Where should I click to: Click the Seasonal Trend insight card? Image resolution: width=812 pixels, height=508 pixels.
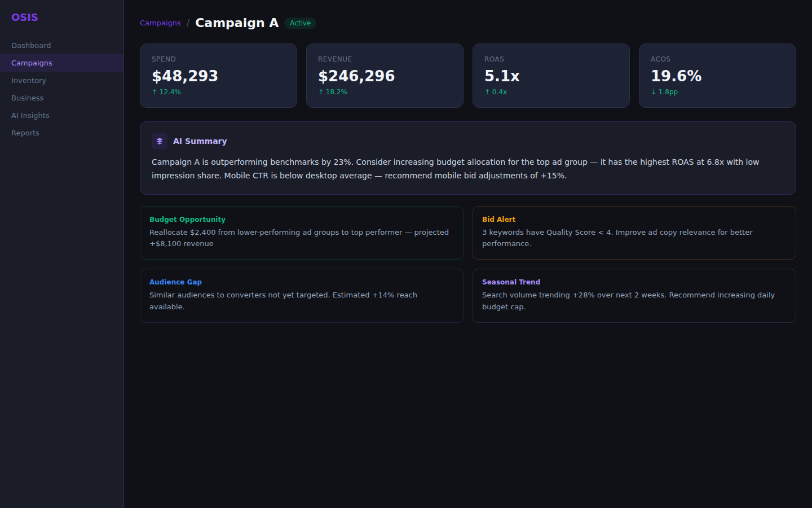tap(634, 296)
